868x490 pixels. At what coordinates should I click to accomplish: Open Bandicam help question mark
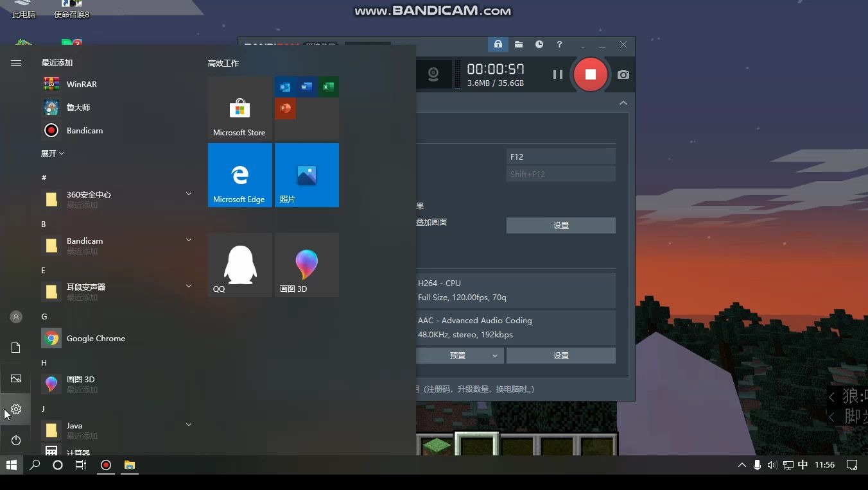point(559,44)
